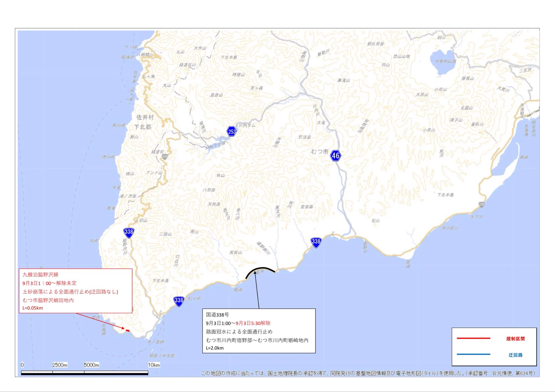Click the 剣山 mountain label
Screen dimensions: 555x392
pyautogui.click(x=441, y=38)
